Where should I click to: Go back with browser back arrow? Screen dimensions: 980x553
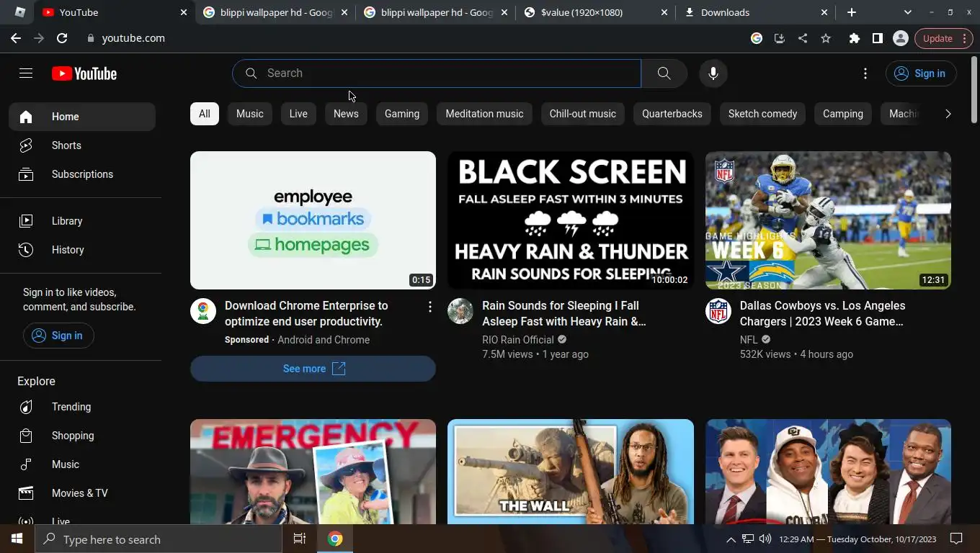pyautogui.click(x=16, y=38)
